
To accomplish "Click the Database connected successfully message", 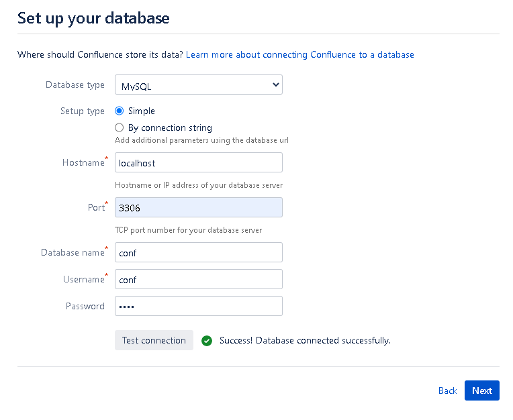I will 305,340.
